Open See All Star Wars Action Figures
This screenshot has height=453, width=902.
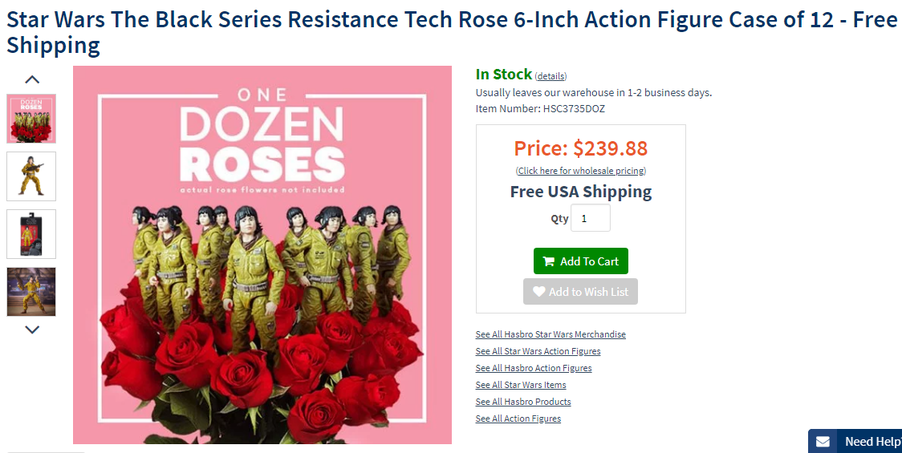538,351
